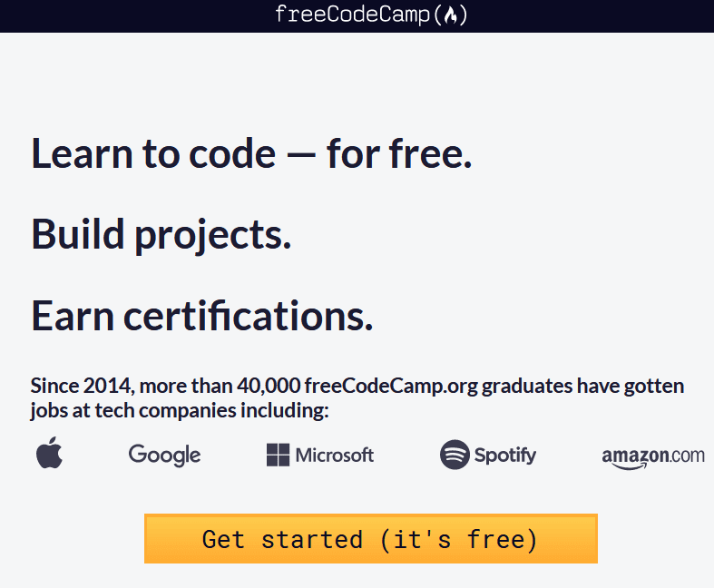Click the amazon.com logo
714x588 pixels.
pyautogui.click(x=653, y=456)
